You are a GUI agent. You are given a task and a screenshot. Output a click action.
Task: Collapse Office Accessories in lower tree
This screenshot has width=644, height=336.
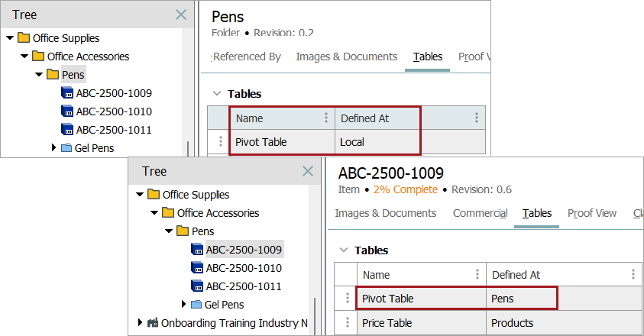click(x=154, y=213)
